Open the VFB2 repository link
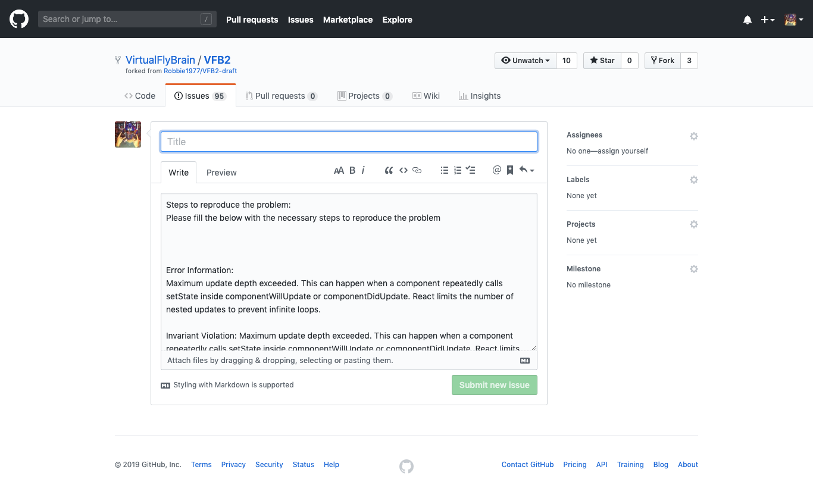The height and width of the screenshot is (504, 813). 217,60
